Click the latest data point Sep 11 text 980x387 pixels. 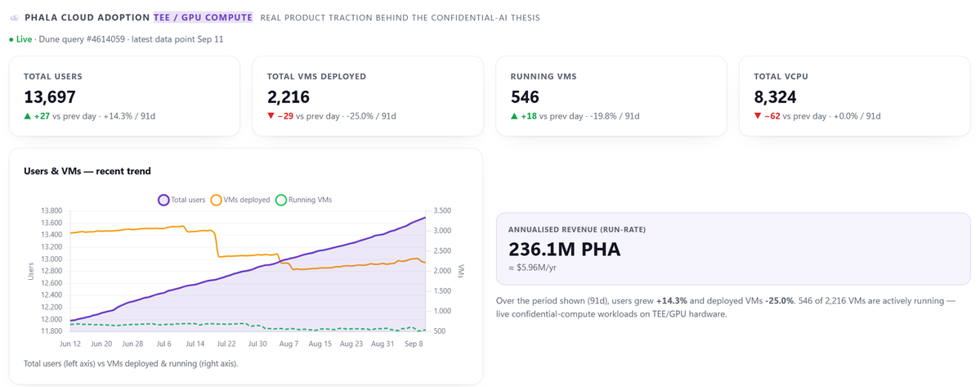177,39
